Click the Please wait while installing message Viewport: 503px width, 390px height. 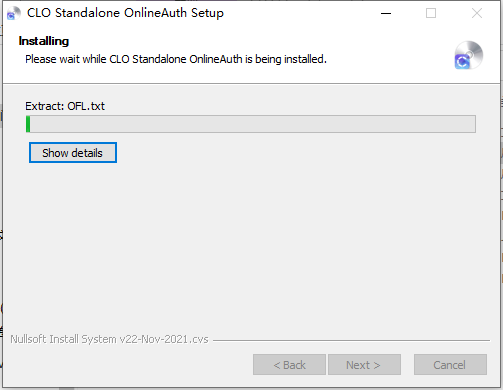click(176, 59)
